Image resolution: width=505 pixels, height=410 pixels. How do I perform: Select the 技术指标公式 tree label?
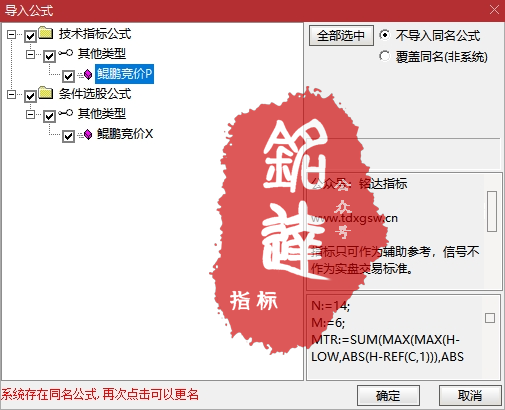tap(95, 34)
